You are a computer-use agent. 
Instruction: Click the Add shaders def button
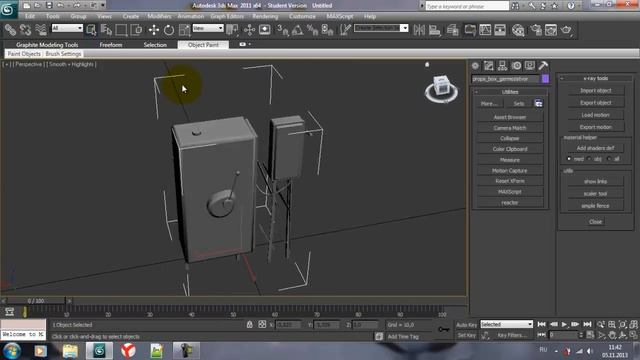(596, 148)
